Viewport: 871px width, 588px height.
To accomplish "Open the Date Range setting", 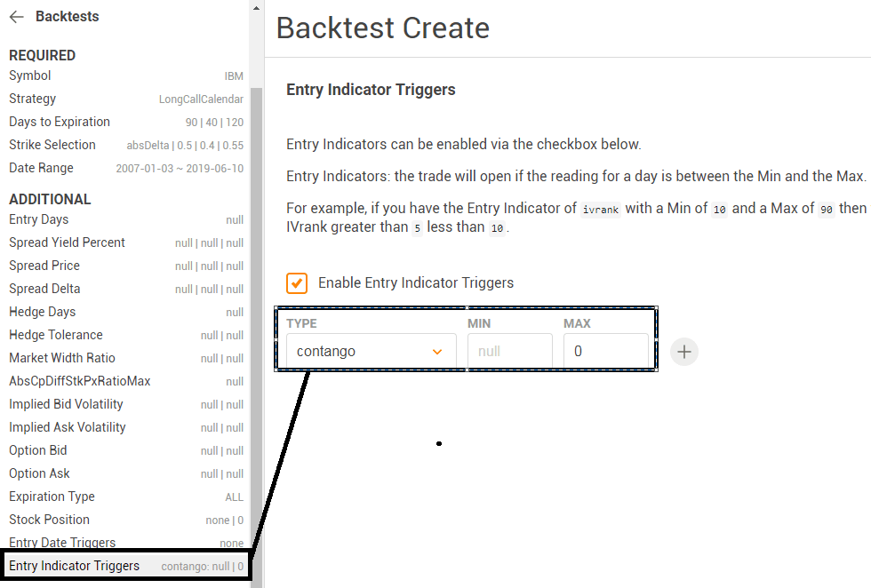I will 126,168.
